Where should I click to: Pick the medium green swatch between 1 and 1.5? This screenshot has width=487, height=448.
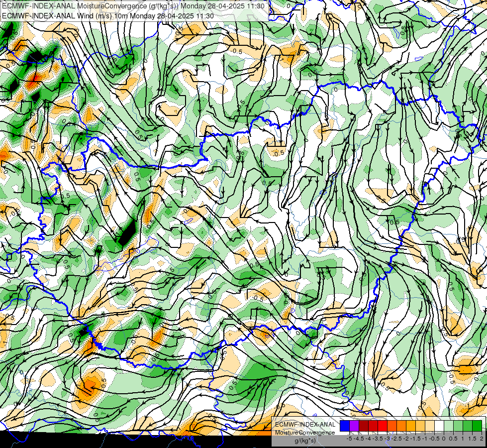point(468,426)
